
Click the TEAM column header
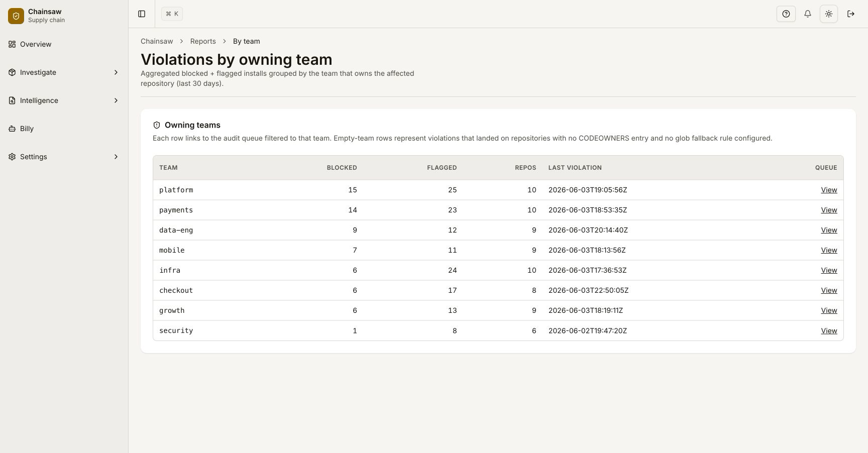point(168,168)
